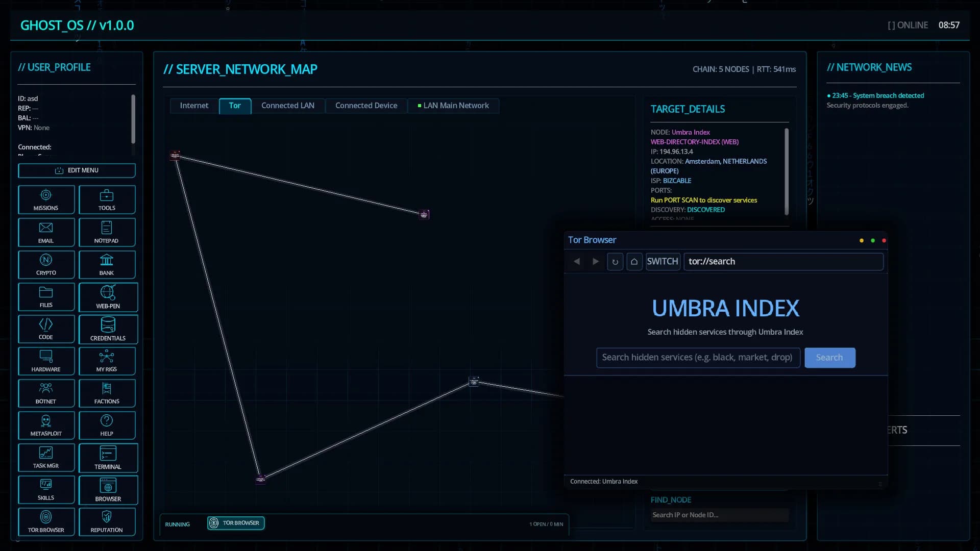This screenshot has height=551, width=980.
Task: Click the IP 194.96.13.4 value
Action: [x=676, y=152]
